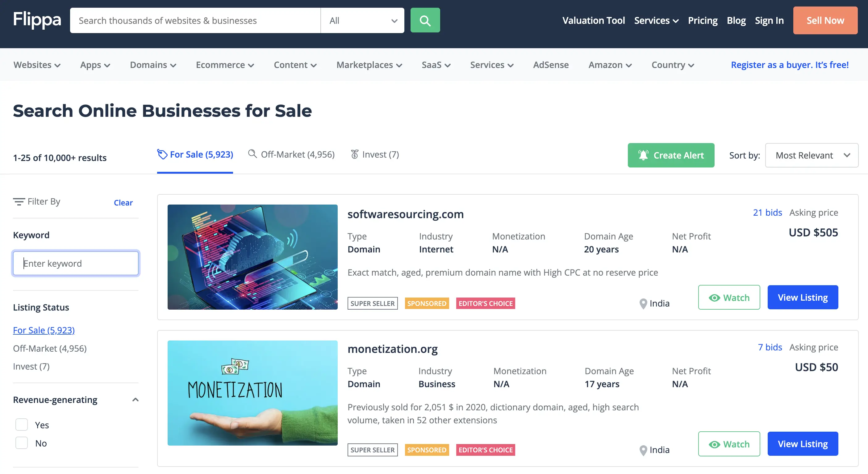Open the Apps category dropdown

coord(95,65)
